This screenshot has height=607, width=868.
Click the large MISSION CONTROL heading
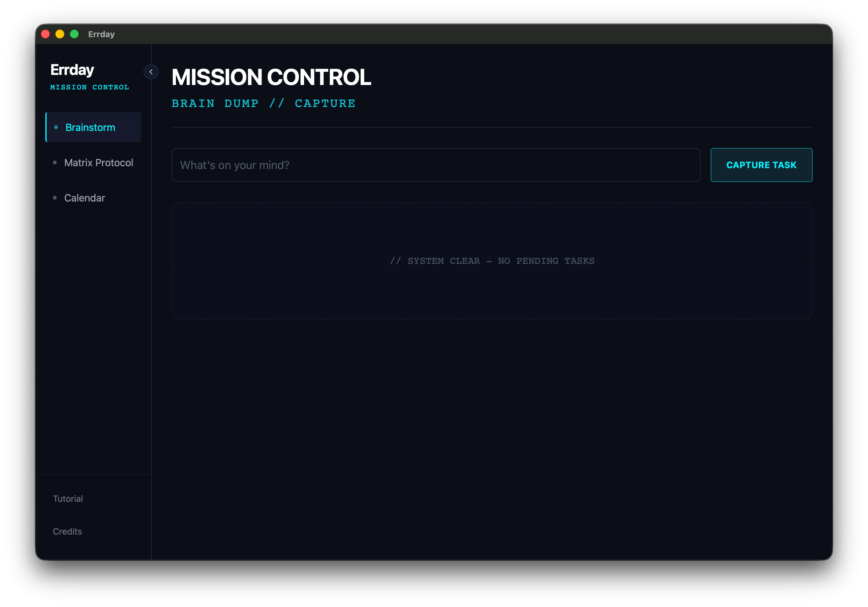(x=271, y=77)
